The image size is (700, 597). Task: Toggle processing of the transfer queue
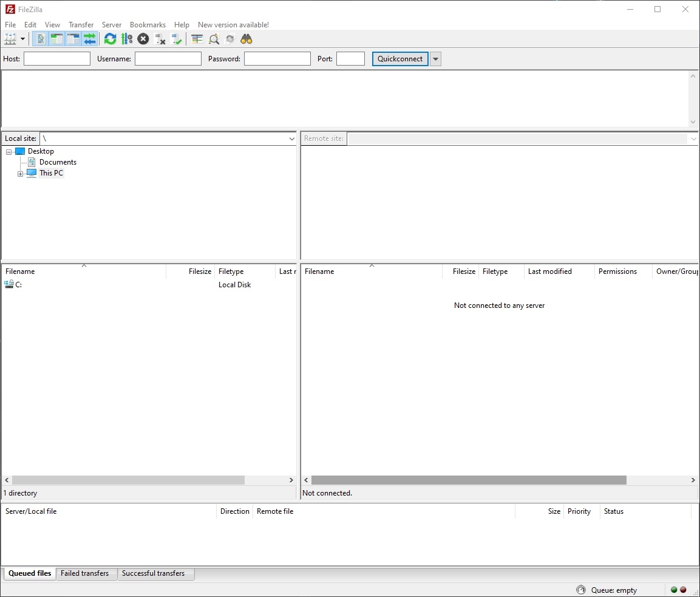pyautogui.click(x=126, y=39)
